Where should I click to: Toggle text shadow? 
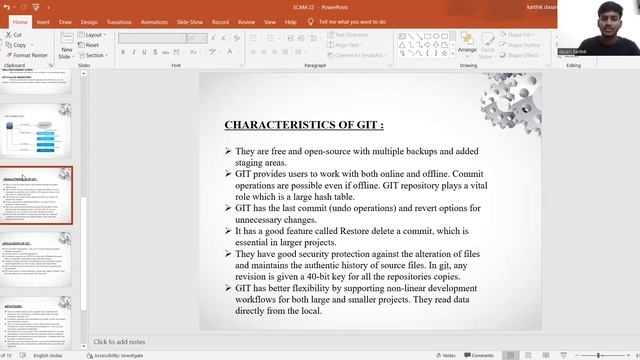click(x=155, y=52)
